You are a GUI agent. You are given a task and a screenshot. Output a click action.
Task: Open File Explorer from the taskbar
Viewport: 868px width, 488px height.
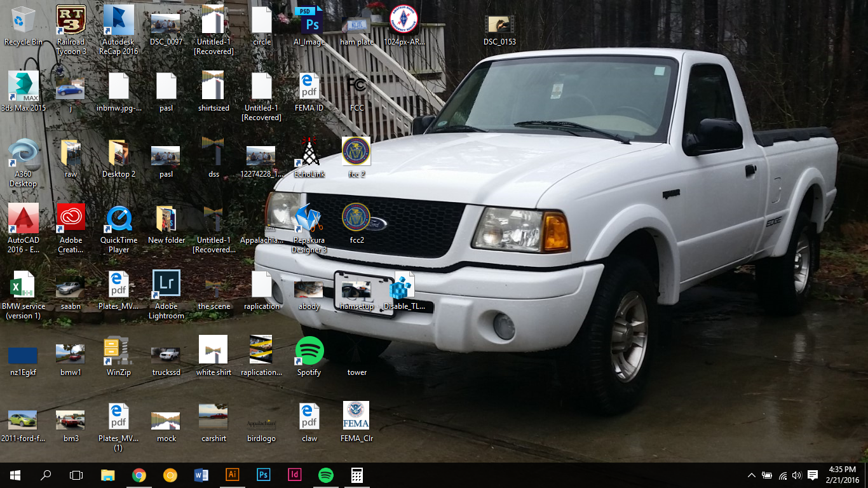108,475
